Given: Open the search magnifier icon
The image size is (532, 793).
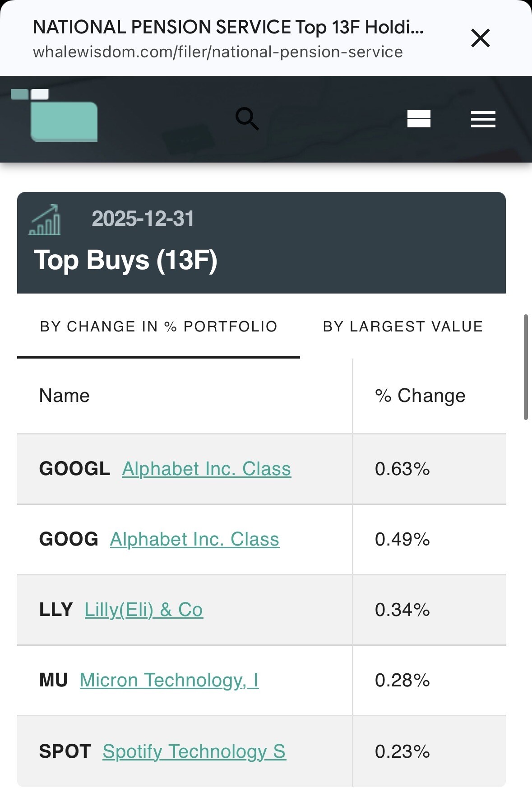Looking at the screenshot, I should click(x=247, y=119).
